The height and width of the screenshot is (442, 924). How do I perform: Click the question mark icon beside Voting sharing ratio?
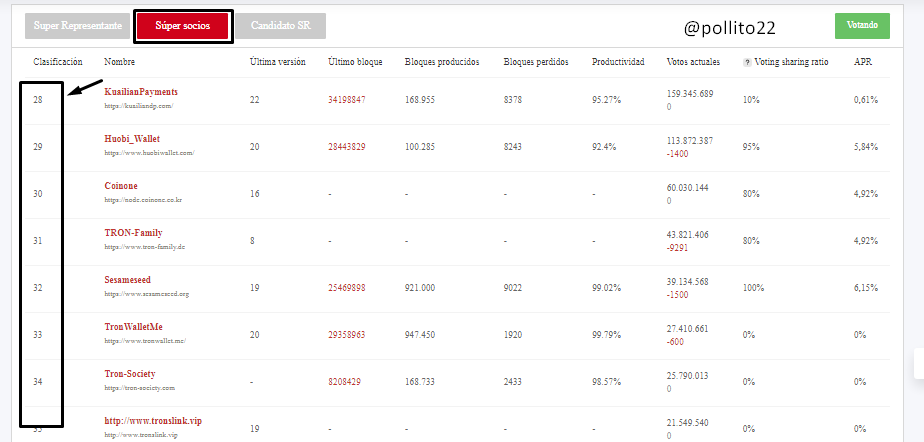point(747,62)
